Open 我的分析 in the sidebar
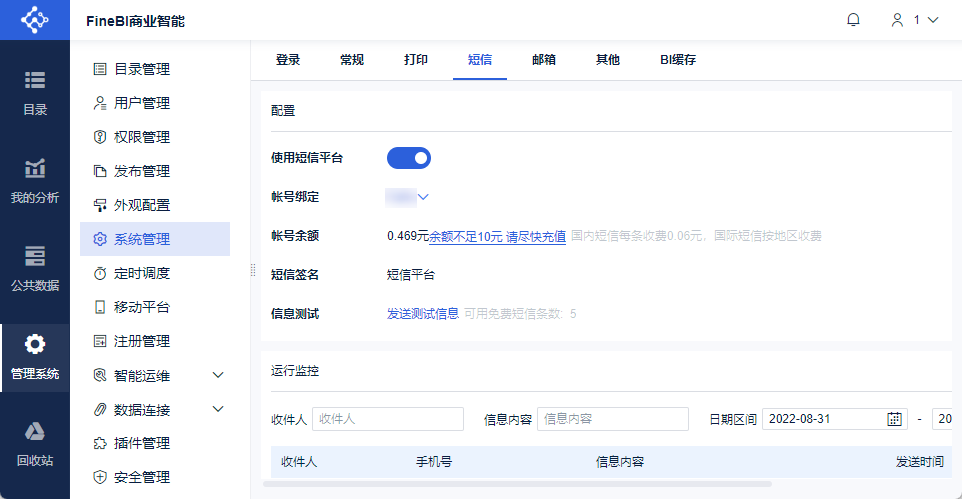962x499 pixels. (35, 181)
